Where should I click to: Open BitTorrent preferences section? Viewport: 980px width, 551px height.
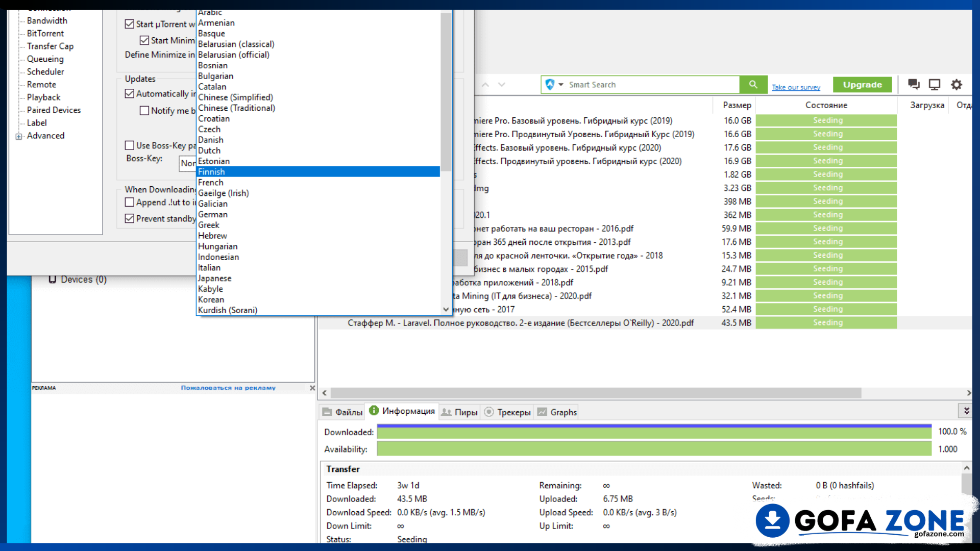45,33
